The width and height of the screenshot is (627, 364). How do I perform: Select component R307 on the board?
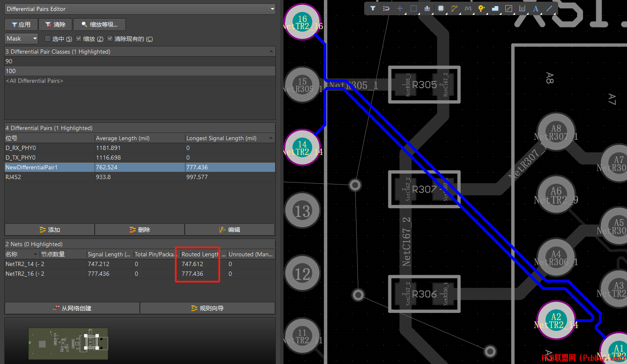click(424, 189)
